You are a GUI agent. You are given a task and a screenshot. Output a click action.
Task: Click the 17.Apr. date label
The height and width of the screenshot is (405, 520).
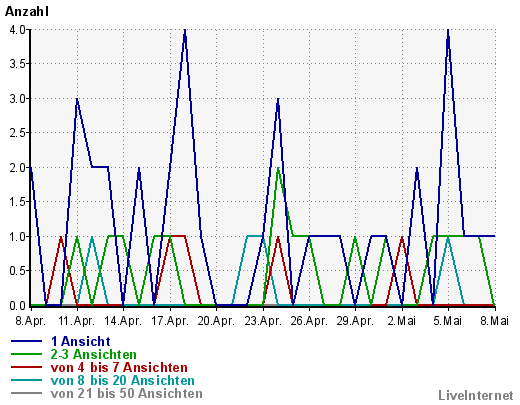tap(170, 321)
